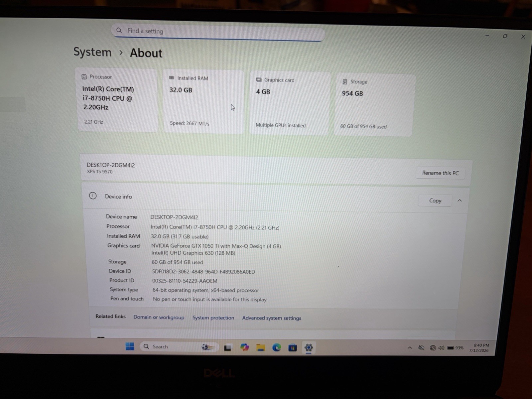Click the 64-bit operating system value

click(205, 290)
